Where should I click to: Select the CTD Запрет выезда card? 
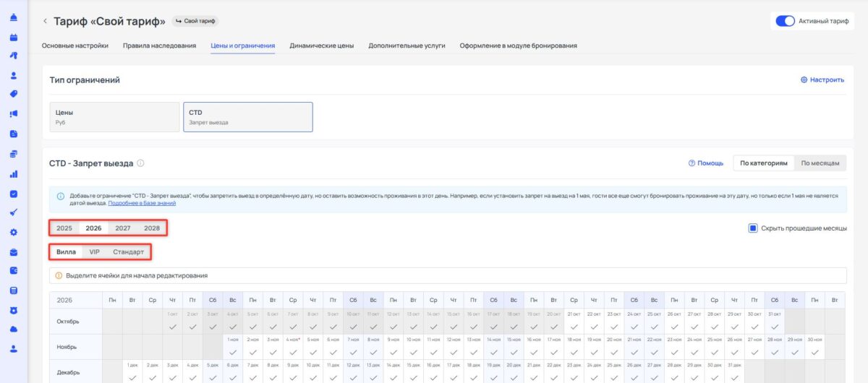248,117
